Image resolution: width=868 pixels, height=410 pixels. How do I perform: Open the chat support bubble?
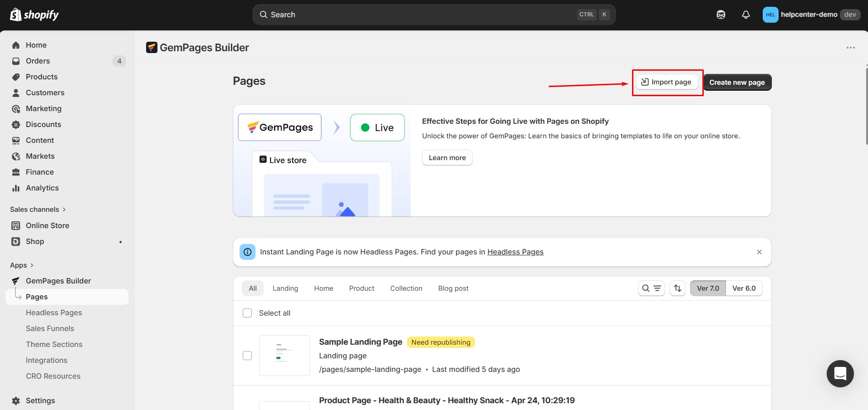click(840, 374)
